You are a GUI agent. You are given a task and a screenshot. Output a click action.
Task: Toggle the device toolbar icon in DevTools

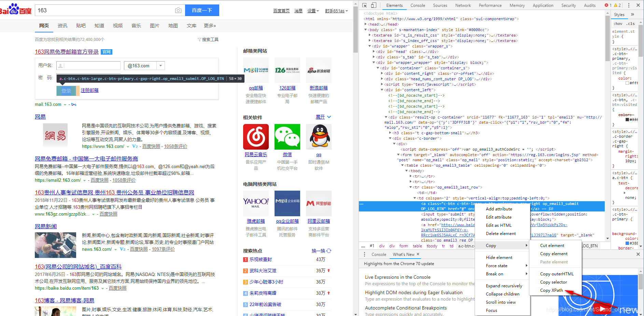click(374, 5)
